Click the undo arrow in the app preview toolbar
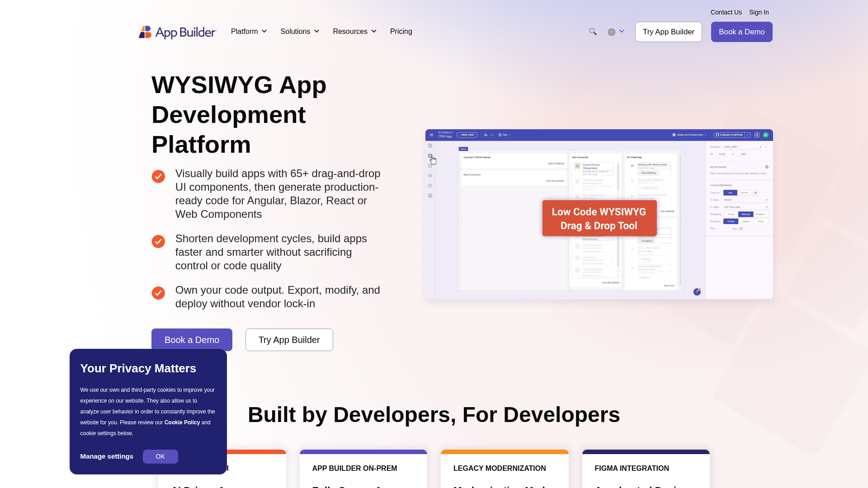This screenshot has height=488, width=868. (x=486, y=135)
